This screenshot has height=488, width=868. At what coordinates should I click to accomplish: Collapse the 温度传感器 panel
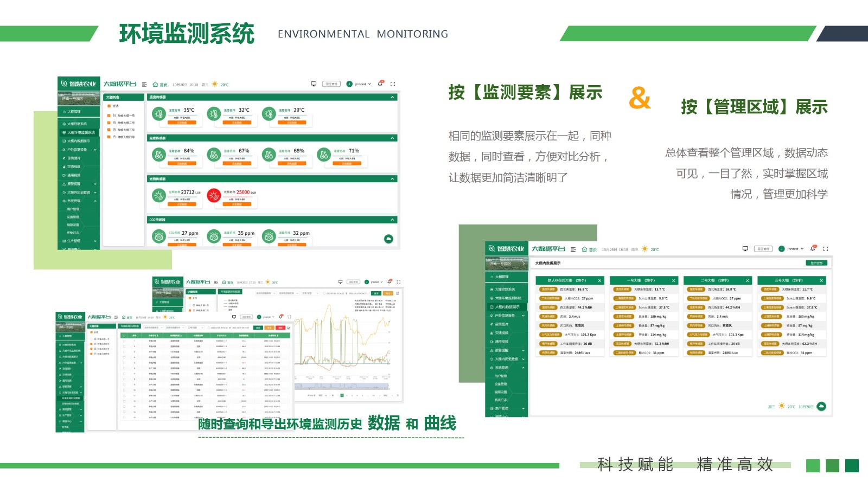392,98
